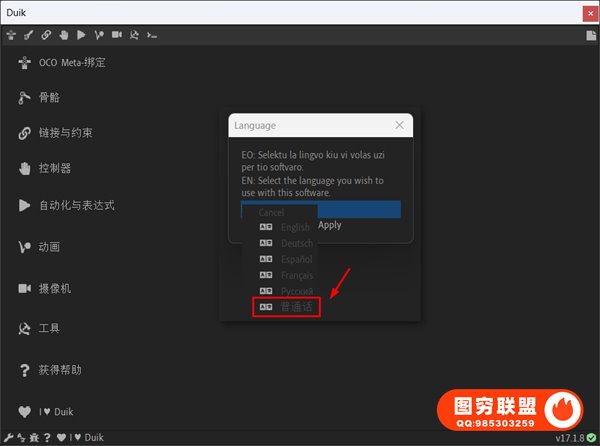Viewport: 600px width, 446px height.
Task: Click Cancel in the language dropdown
Action: (x=271, y=213)
